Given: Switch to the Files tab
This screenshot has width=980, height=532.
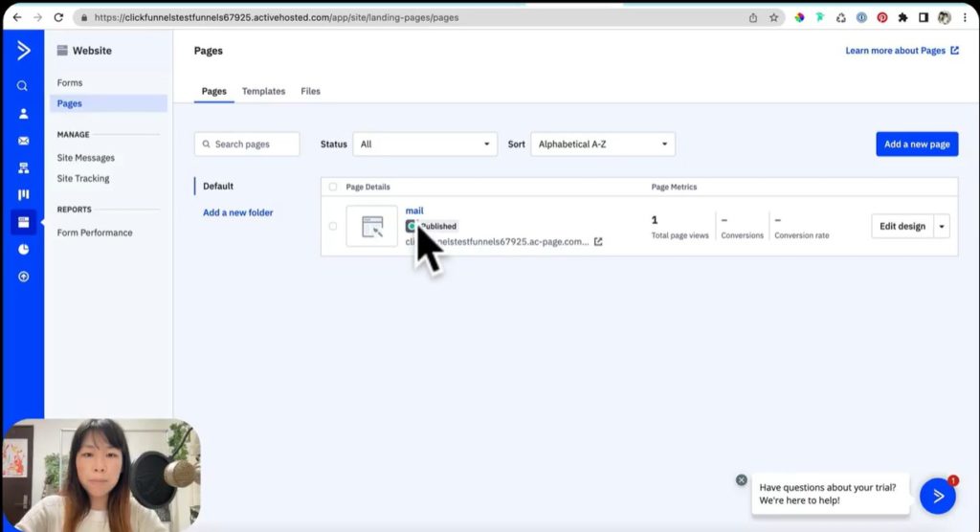Looking at the screenshot, I should click(x=310, y=91).
